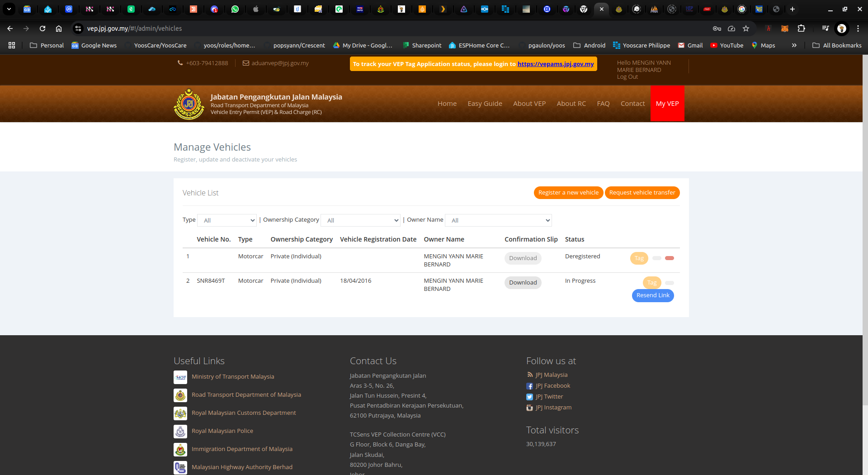The height and width of the screenshot is (475, 868).
Task: Open the My VEP menu tab
Action: click(667, 104)
